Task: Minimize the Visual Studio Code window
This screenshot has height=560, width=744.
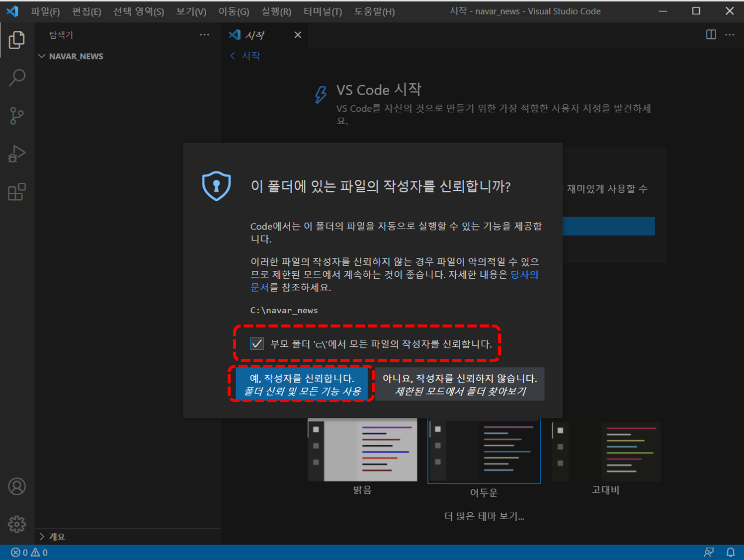Action: coord(663,11)
